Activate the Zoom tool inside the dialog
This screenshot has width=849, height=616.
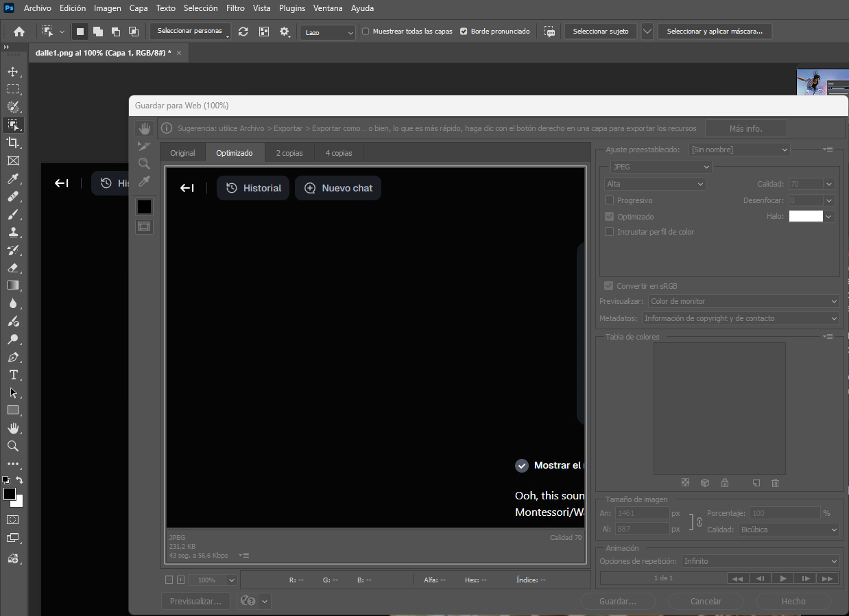point(144,163)
